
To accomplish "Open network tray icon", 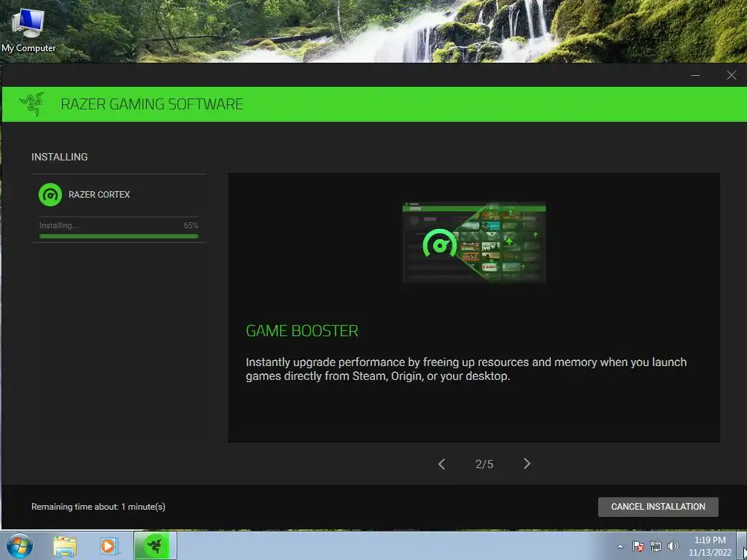I will 656,546.
